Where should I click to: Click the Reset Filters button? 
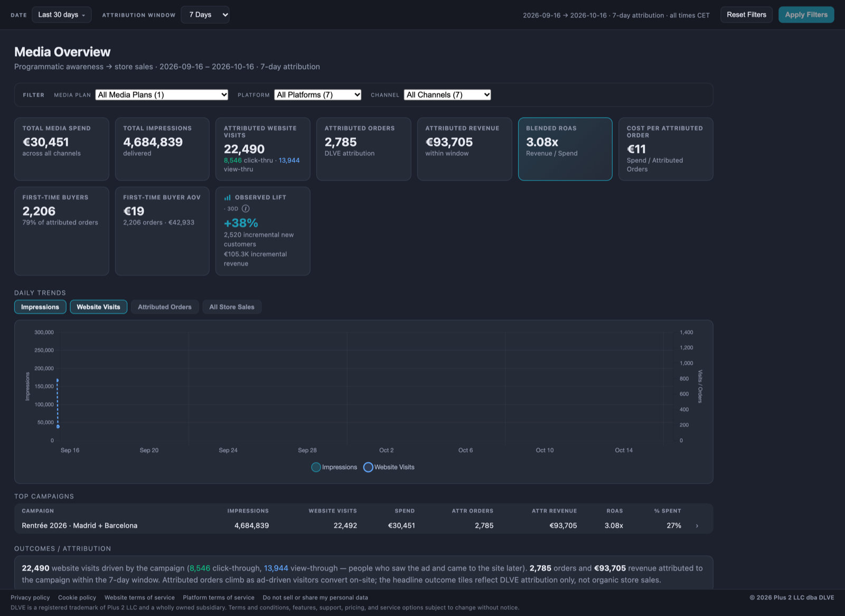point(746,15)
